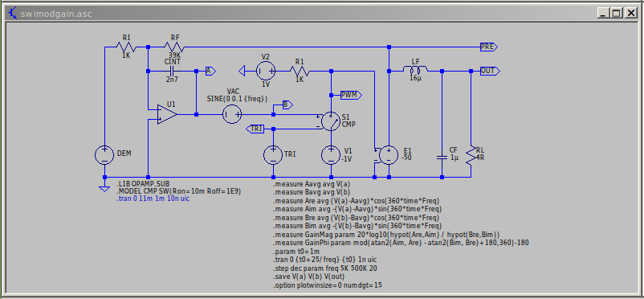Click the .measure GainPhi directive
This screenshot has width=644, height=299.
point(401,243)
